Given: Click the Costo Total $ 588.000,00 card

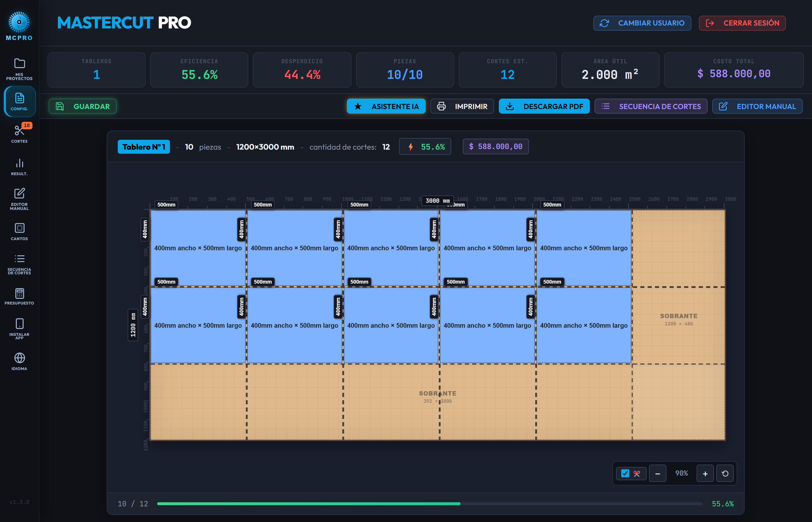Looking at the screenshot, I should [734, 70].
